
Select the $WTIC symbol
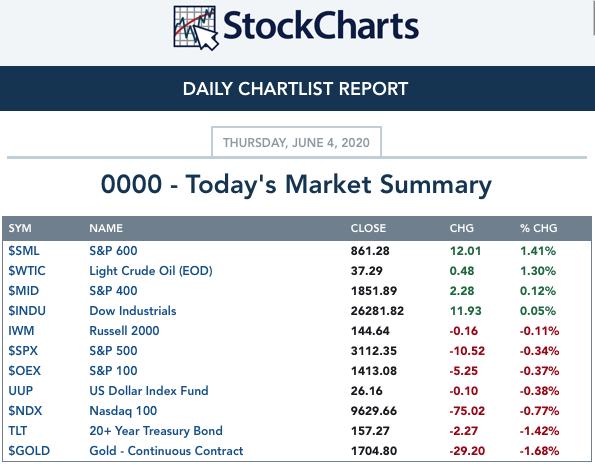[27, 271]
